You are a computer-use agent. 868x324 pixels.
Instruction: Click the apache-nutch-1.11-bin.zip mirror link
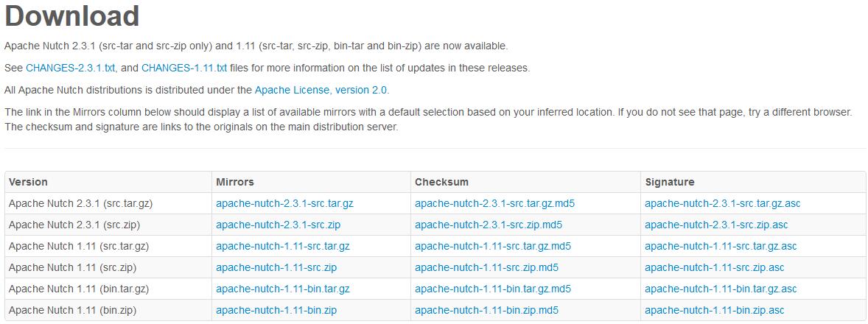click(276, 310)
